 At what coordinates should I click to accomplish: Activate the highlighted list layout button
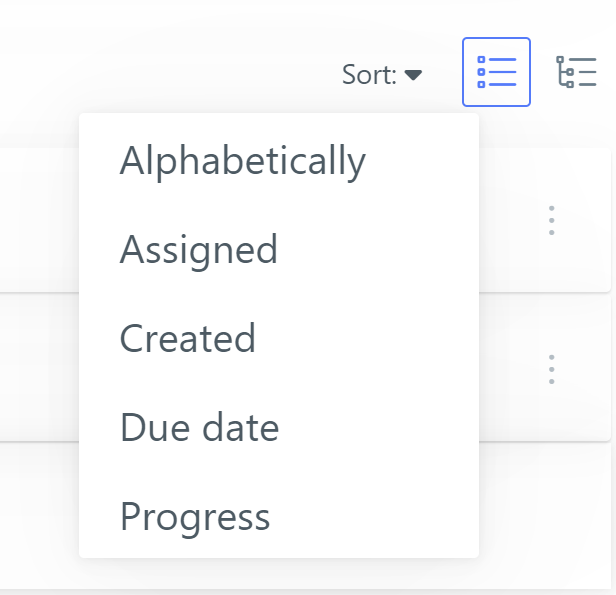tap(496, 72)
